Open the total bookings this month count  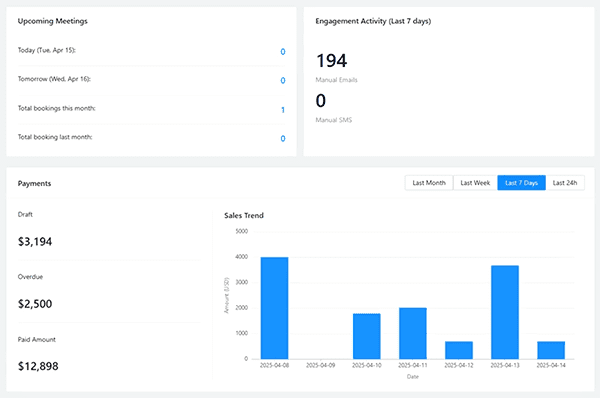click(x=283, y=110)
